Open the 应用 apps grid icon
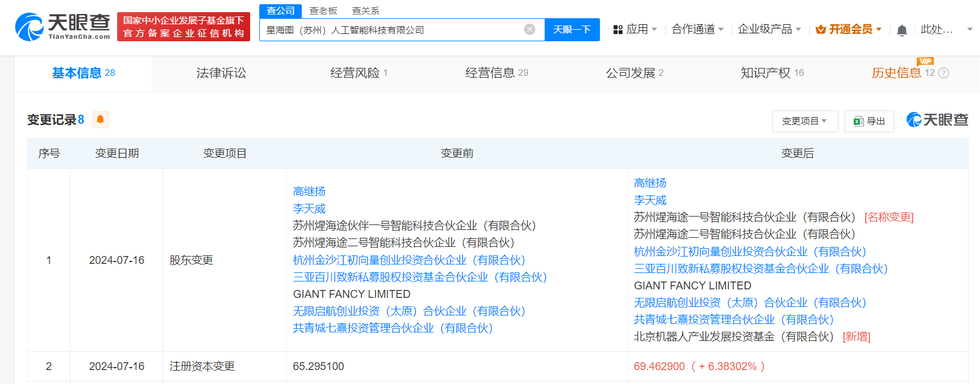980x384 pixels. click(618, 29)
